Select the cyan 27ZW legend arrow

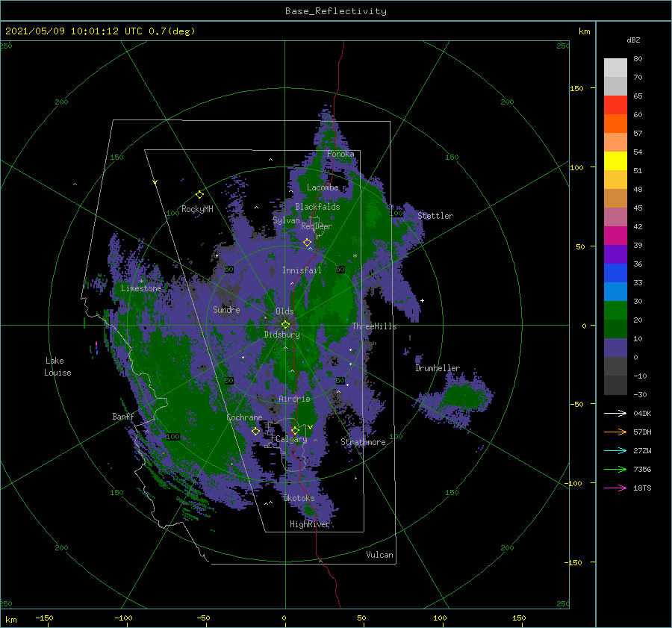point(615,450)
